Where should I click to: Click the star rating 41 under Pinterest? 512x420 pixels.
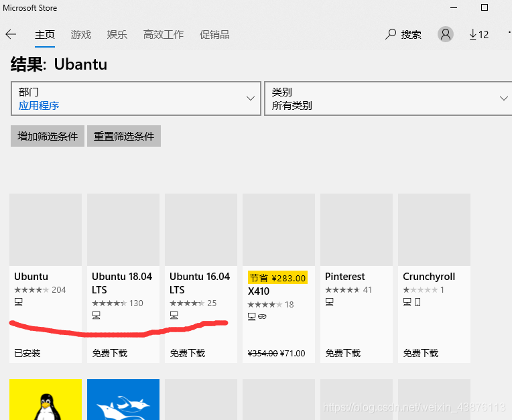click(x=348, y=290)
